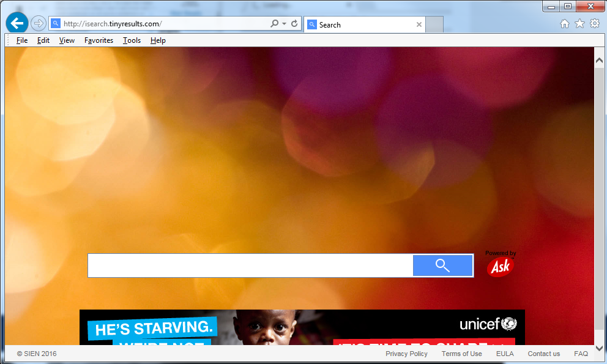
Task: Click the Forward navigation arrow
Action: point(39,24)
